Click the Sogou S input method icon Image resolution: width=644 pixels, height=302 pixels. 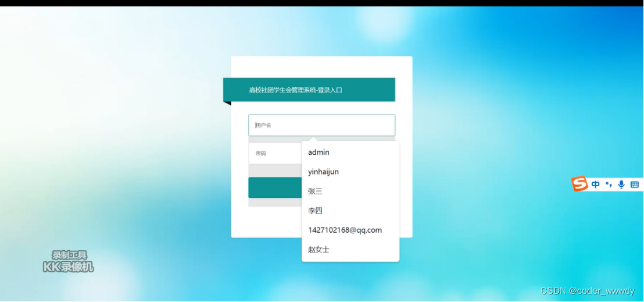(579, 183)
